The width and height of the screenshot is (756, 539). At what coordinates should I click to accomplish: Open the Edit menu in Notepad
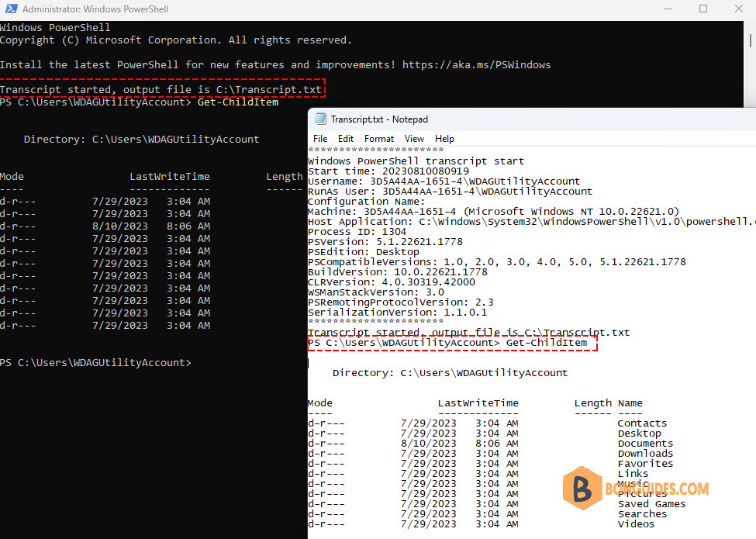[x=345, y=139]
